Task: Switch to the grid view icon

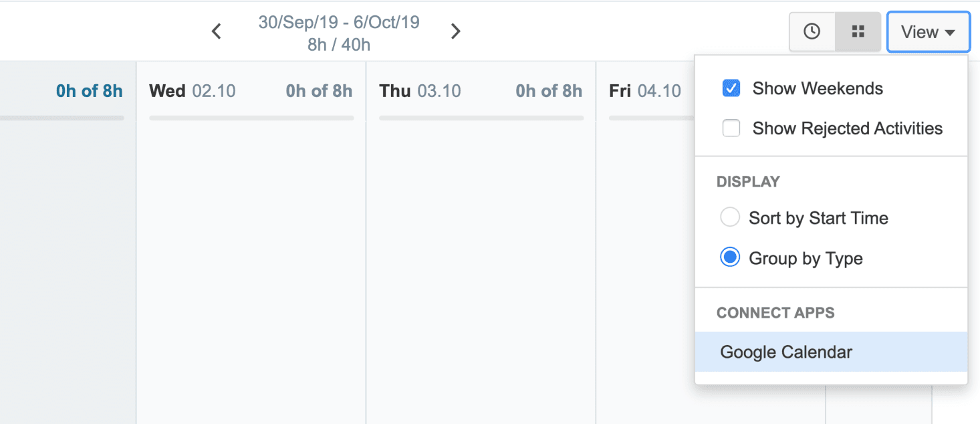Action: [x=858, y=31]
